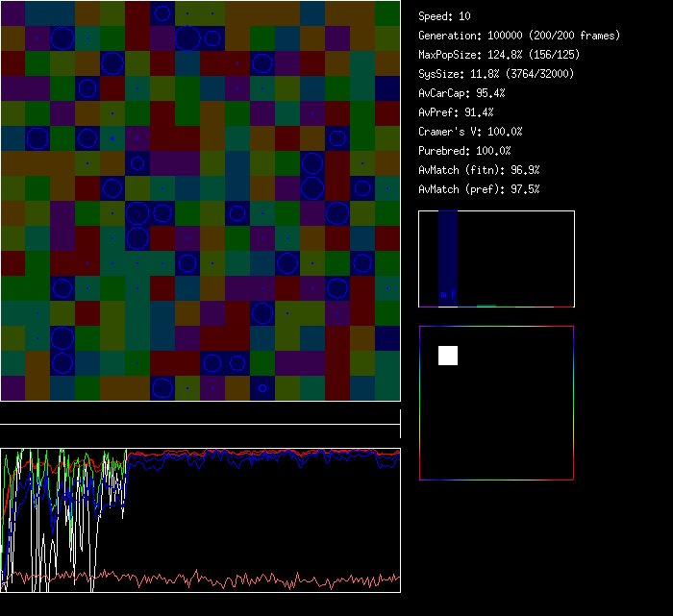
Task: Select the Generation: 100000 counter text
Action: (x=519, y=36)
